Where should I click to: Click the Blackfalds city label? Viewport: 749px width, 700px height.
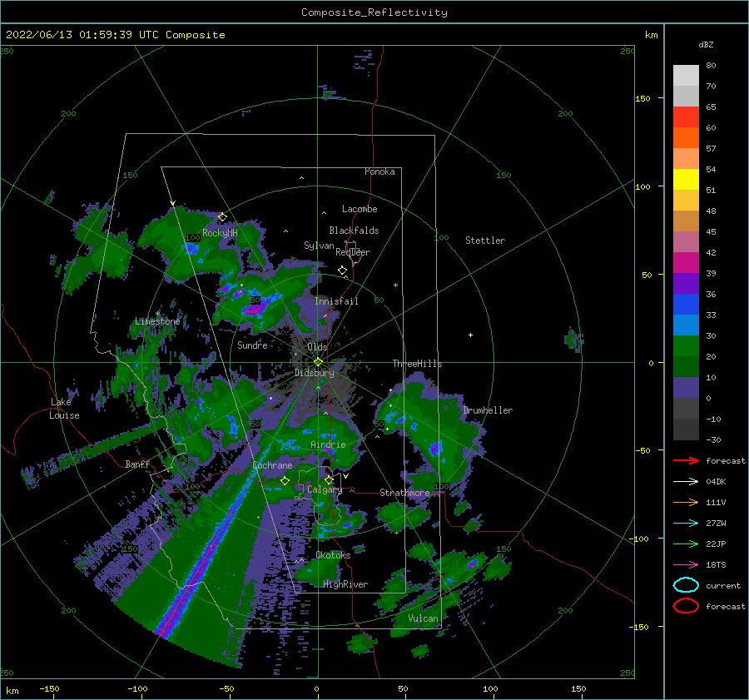click(x=354, y=231)
